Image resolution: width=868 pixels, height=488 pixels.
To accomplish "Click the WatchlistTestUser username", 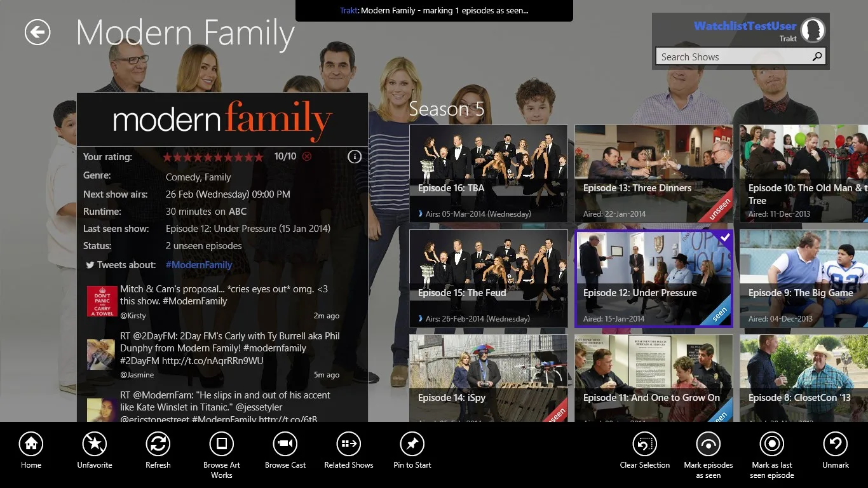I will tap(745, 26).
